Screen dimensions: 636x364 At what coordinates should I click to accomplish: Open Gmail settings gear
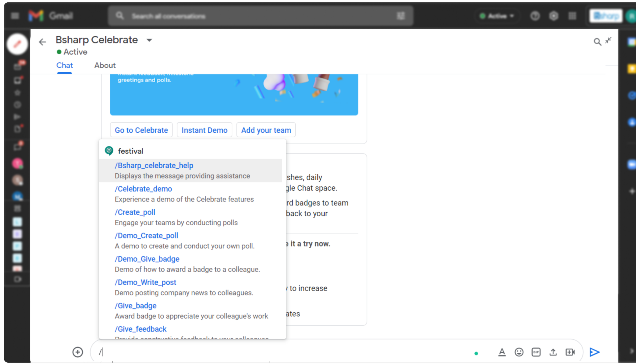click(x=553, y=16)
